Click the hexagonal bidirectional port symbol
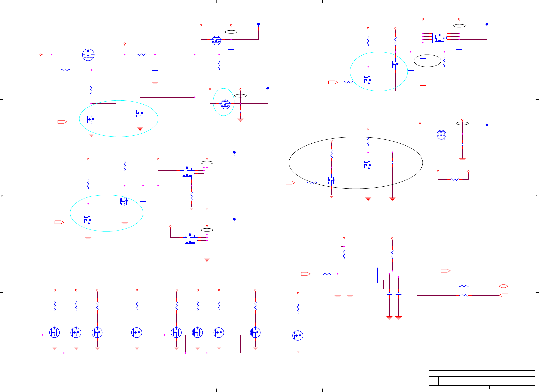 [x=504, y=286]
